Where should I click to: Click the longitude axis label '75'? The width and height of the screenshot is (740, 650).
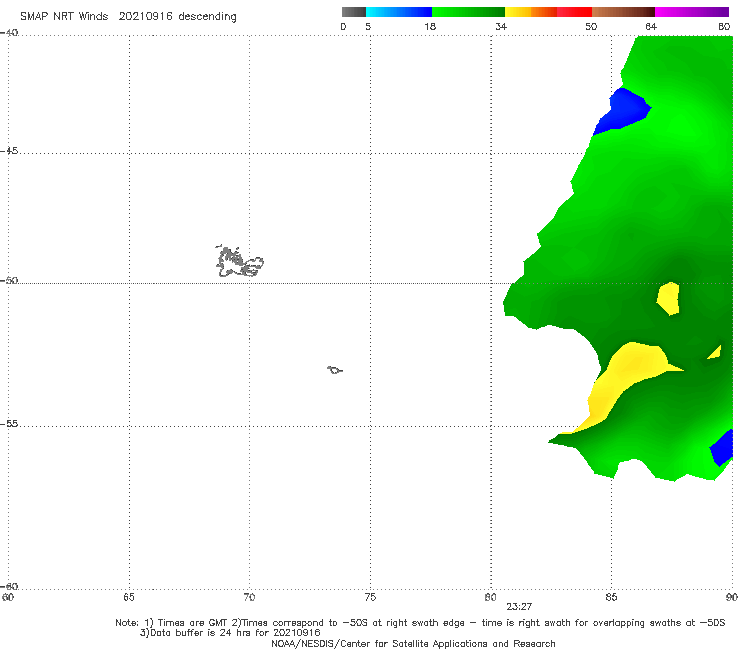pos(370,597)
